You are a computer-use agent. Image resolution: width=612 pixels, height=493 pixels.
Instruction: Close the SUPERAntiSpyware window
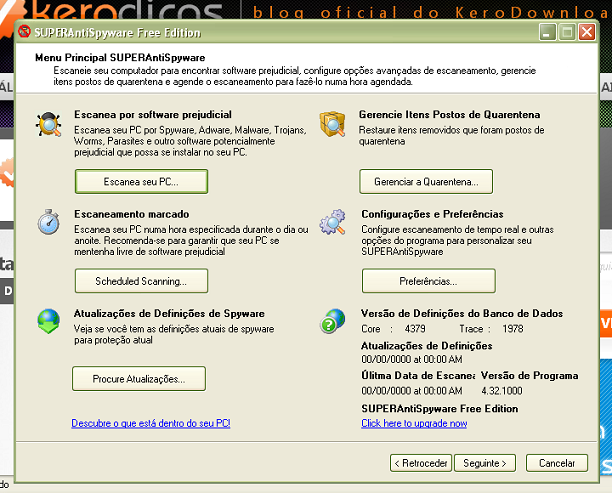click(587, 32)
